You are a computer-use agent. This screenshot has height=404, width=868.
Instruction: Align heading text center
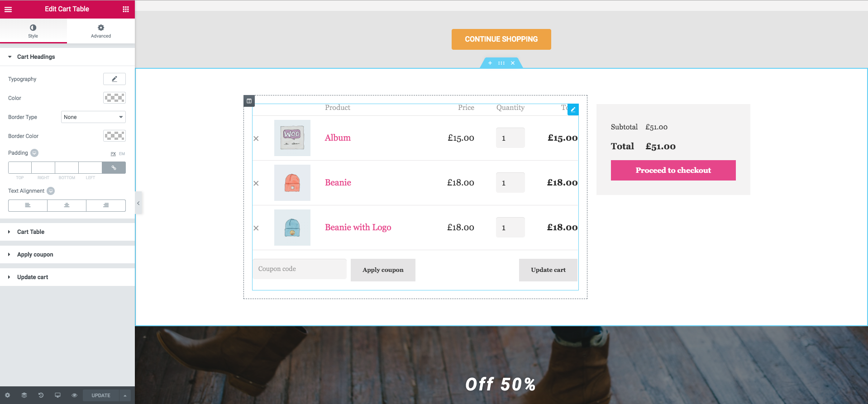(x=67, y=205)
